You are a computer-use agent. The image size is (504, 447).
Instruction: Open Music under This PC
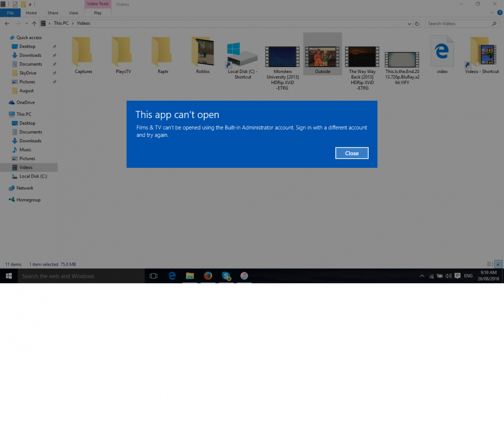(25, 150)
